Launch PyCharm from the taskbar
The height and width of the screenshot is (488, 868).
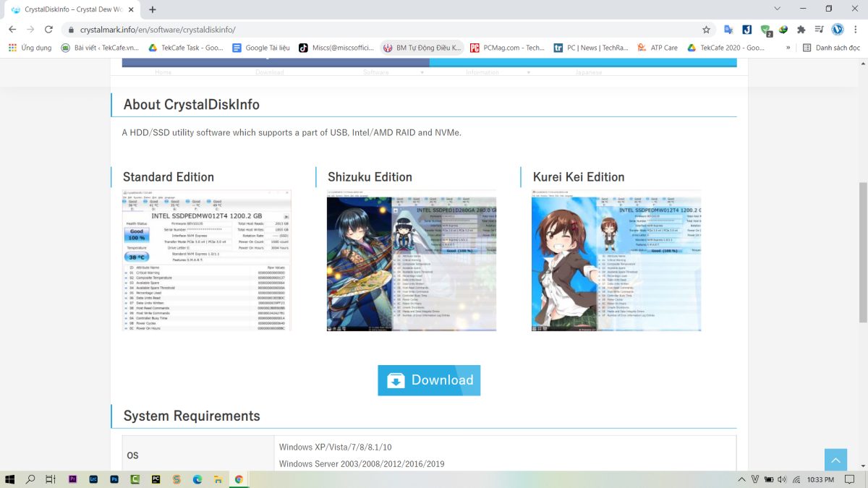(156, 479)
